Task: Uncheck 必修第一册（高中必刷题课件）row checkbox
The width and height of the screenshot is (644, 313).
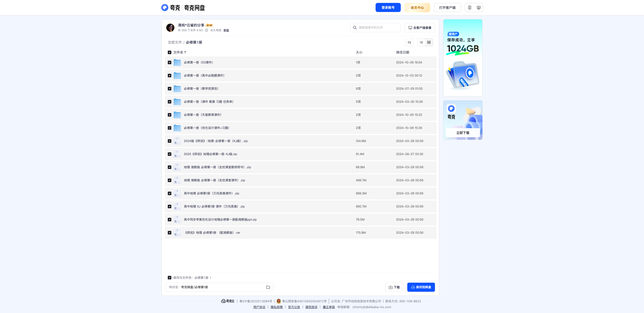Action: click(x=170, y=76)
